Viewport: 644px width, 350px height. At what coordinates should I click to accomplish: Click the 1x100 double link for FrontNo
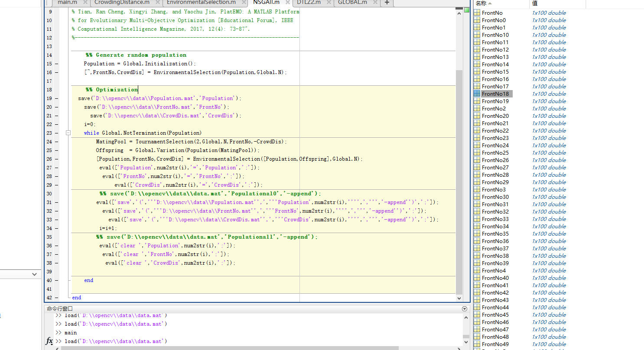point(549,13)
